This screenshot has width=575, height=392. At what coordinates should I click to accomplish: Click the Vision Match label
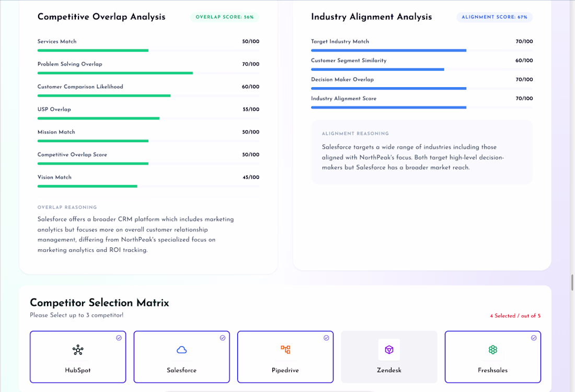pyautogui.click(x=54, y=177)
